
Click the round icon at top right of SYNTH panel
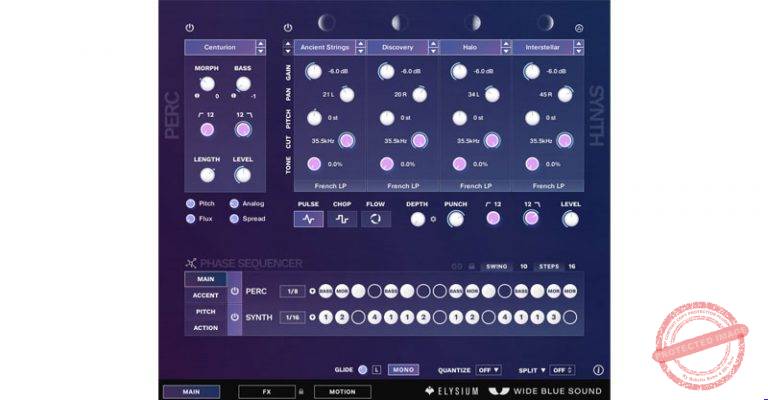pos(579,28)
